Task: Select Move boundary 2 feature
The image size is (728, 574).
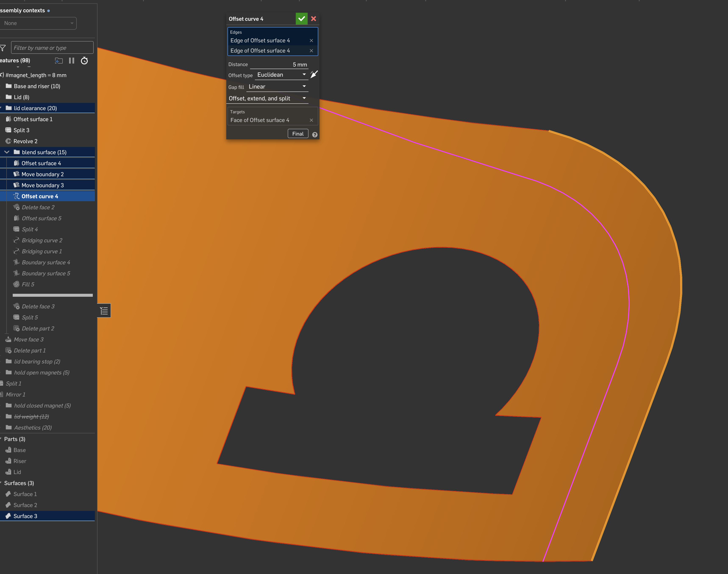Action: click(x=42, y=174)
